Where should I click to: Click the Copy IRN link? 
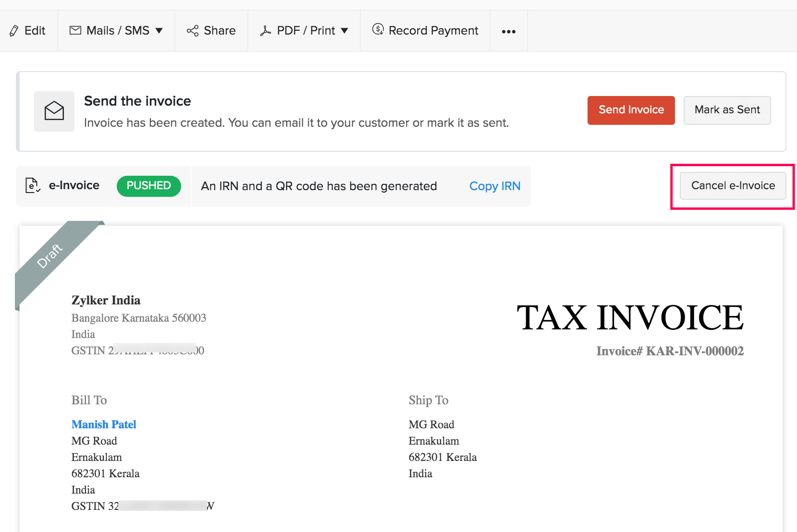coord(495,186)
